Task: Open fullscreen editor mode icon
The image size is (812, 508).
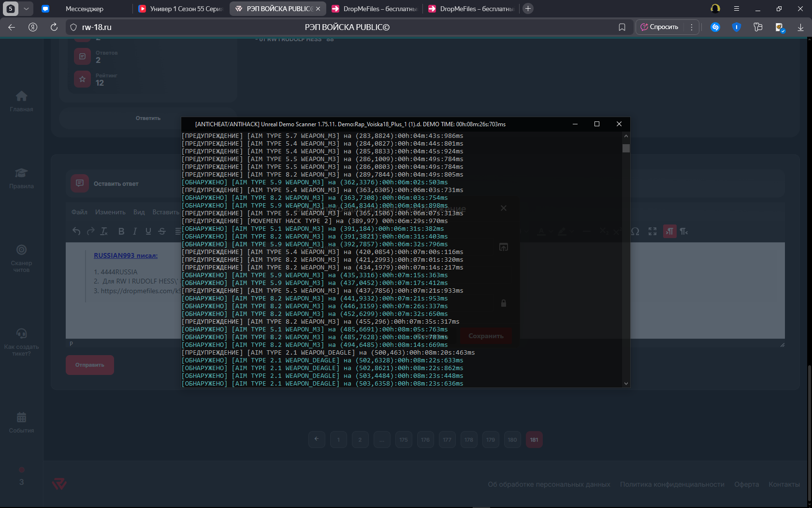Action: pyautogui.click(x=652, y=232)
